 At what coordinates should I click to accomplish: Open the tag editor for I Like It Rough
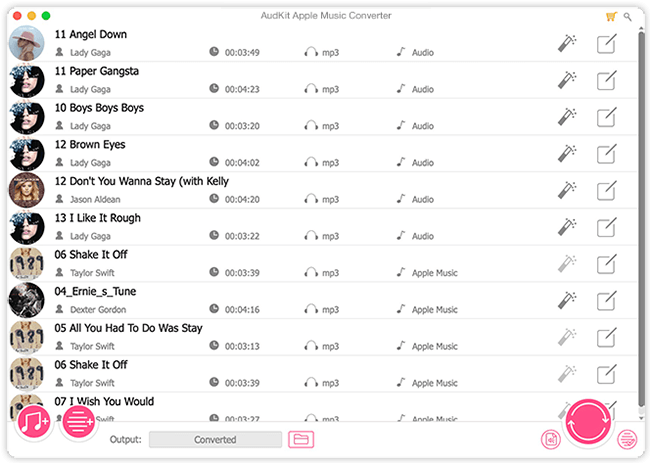click(x=606, y=227)
